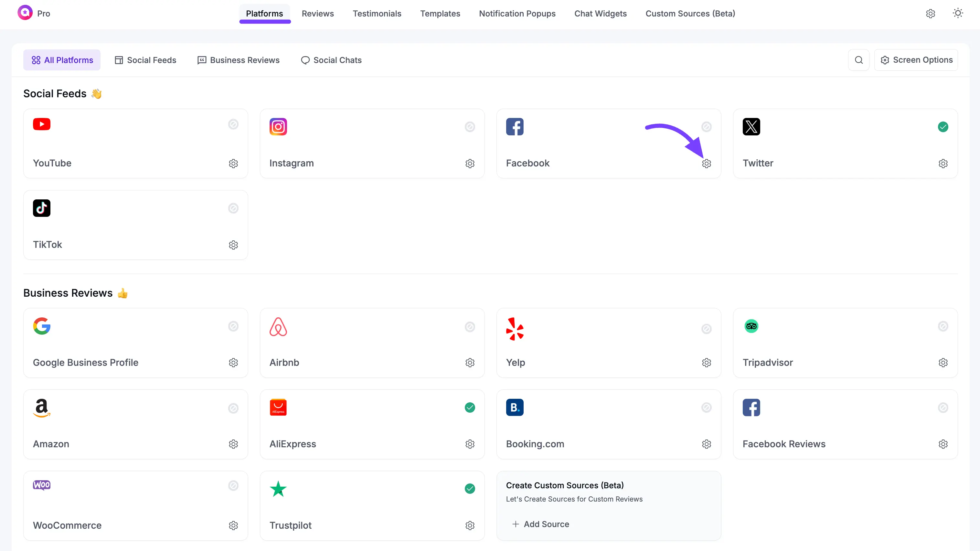Click the Pro logo

[34, 13]
